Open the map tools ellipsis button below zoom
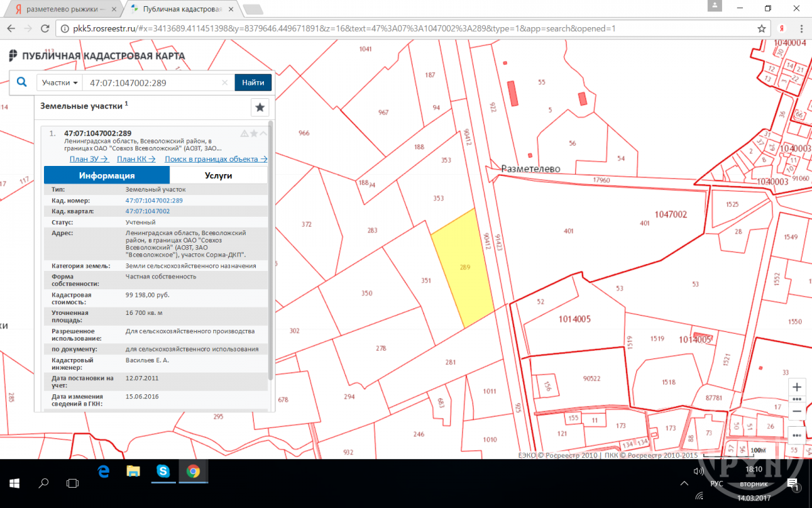The image size is (812, 508). pos(796,434)
